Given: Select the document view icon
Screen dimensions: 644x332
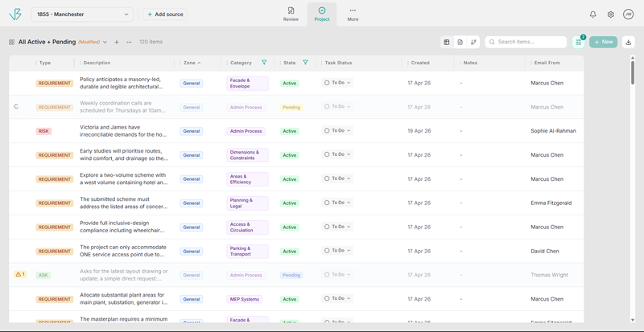Looking at the screenshot, I should (460, 42).
